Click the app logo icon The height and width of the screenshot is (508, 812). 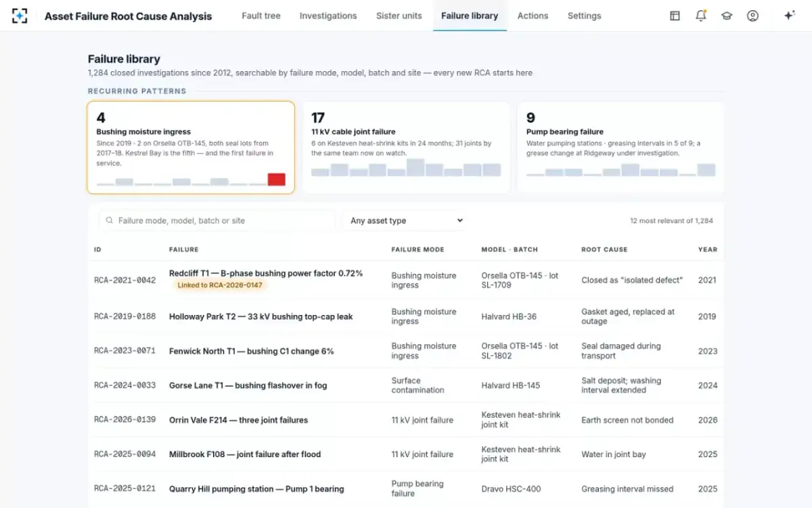(x=20, y=16)
